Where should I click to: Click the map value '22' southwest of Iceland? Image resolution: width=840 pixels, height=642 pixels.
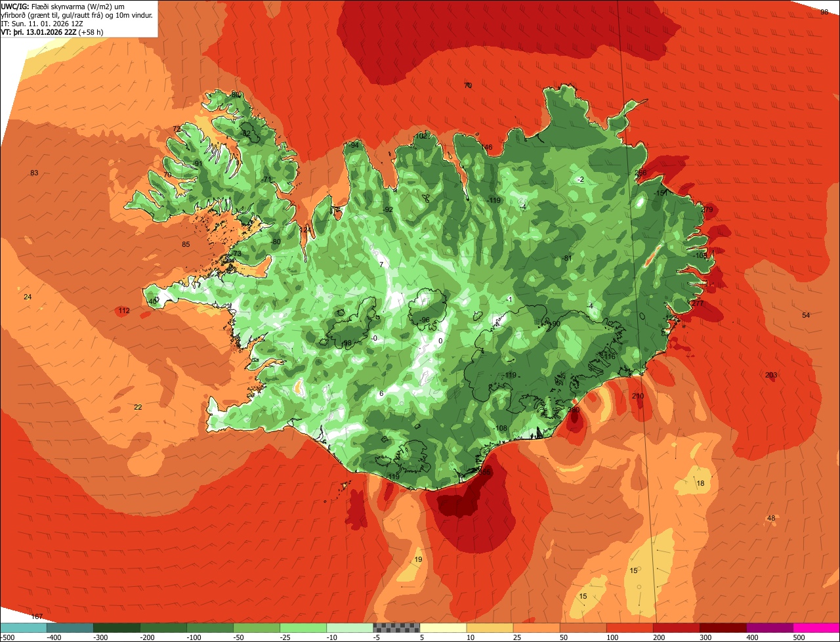click(138, 407)
